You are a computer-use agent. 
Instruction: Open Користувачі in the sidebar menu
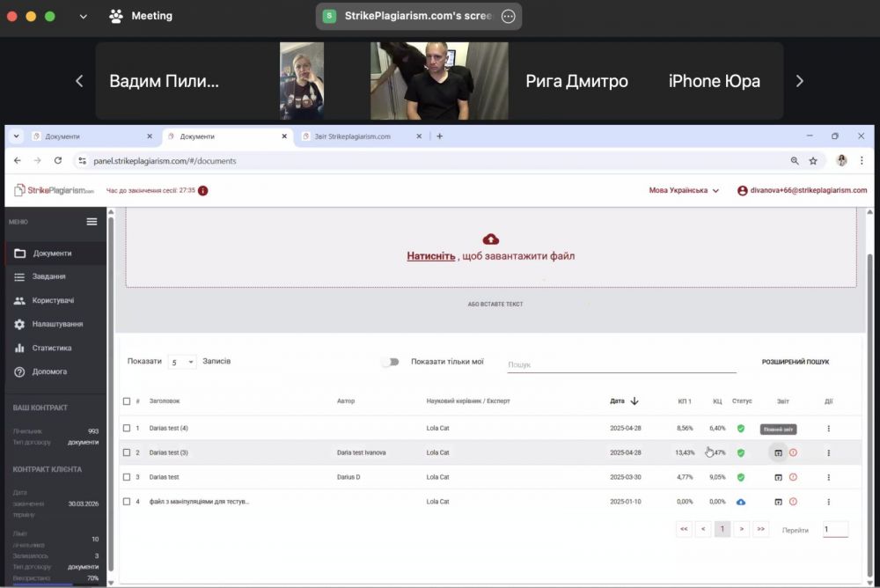[55, 300]
